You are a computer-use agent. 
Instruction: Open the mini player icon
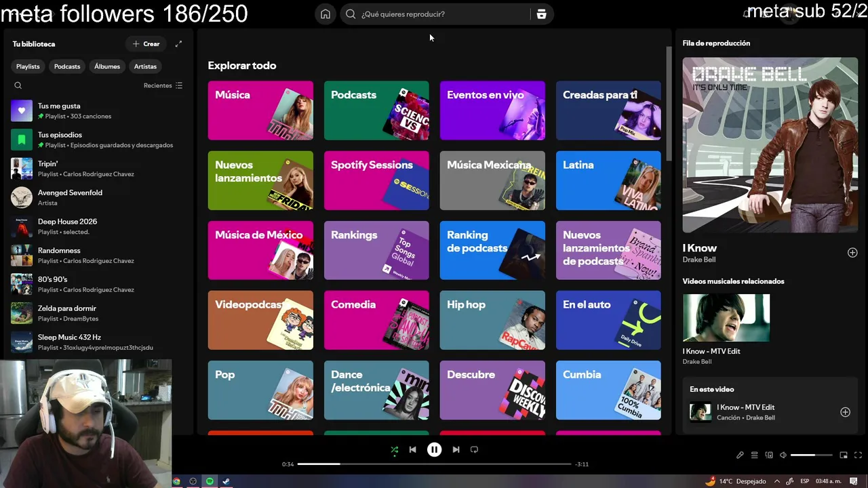pyautogui.click(x=844, y=455)
